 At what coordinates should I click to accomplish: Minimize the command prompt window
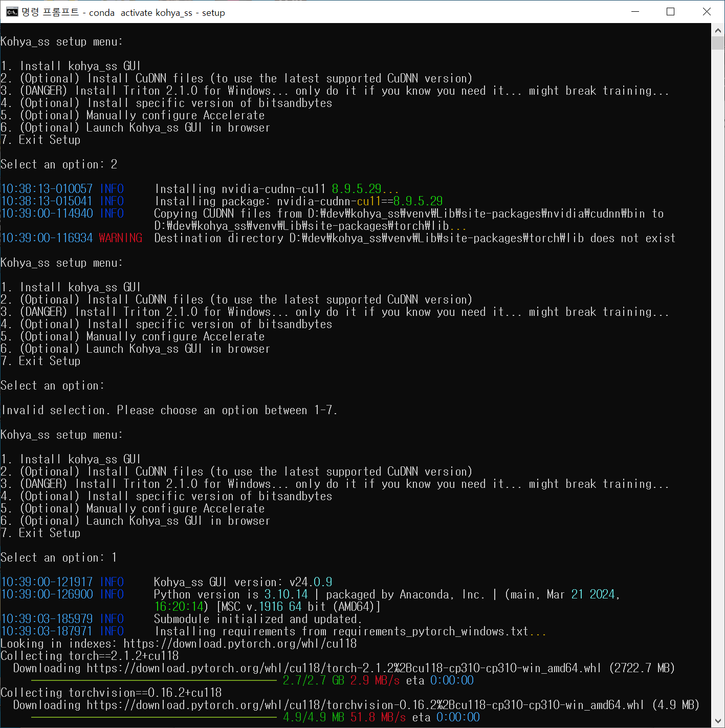coord(635,11)
